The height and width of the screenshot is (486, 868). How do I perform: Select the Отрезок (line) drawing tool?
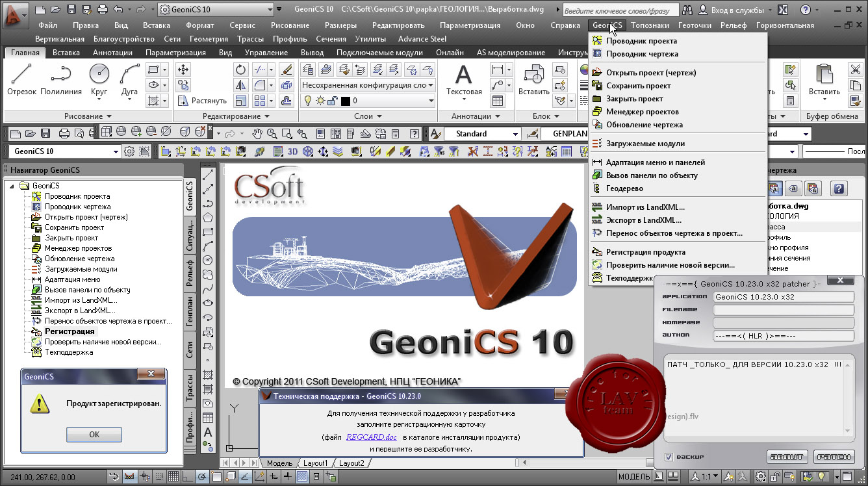(21, 80)
